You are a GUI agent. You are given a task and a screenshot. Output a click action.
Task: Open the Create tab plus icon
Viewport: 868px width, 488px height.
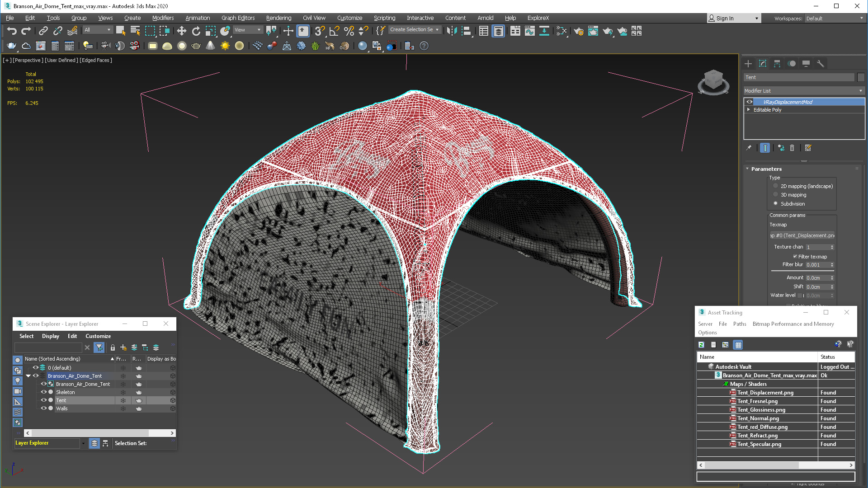tap(748, 64)
